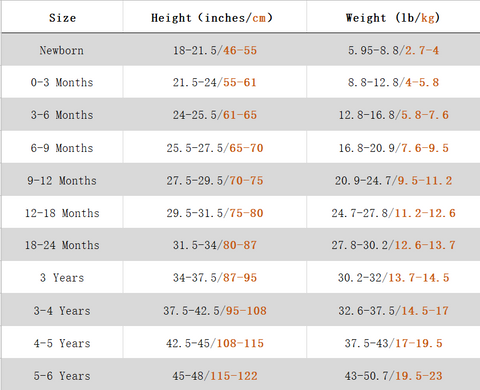Click the height cell 18-21.5/46-55
The height and width of the screenshot is (390, 480).
click(215, 50)
